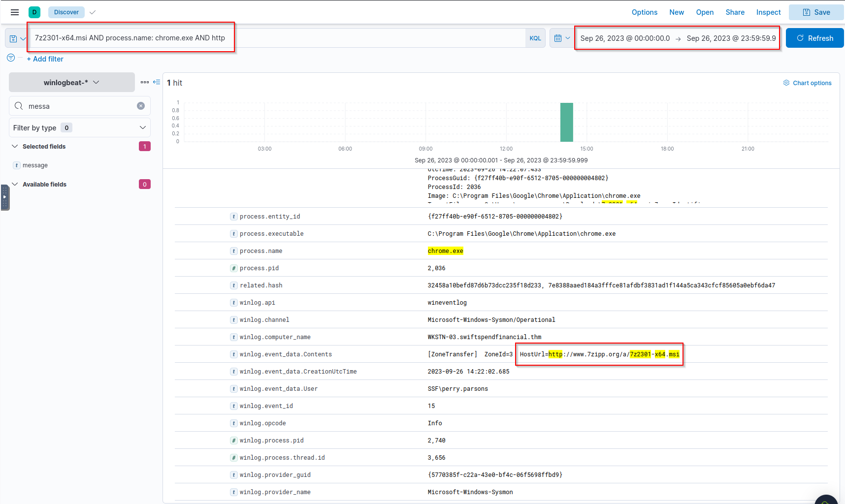
Task: Open the hamburger navigation menu
Action: point(15,12)
